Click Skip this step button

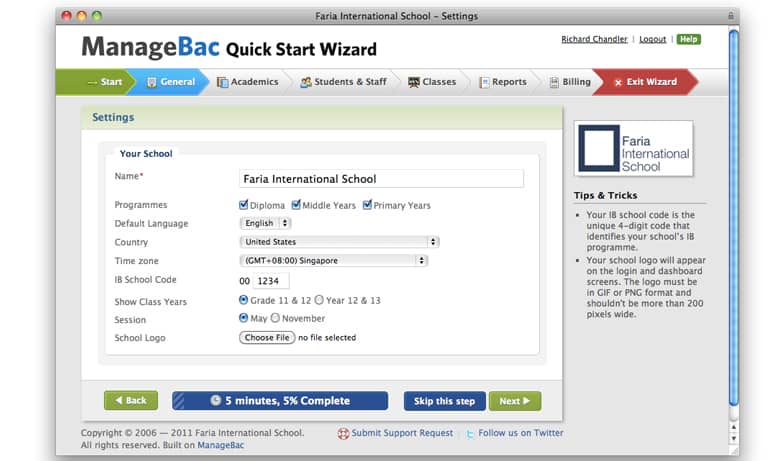pyautogui.click(x=444, y=401)
